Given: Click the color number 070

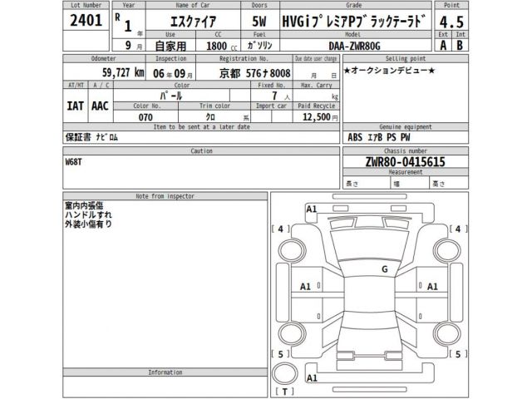Looking at the screenshot, I should tap(145, 118).
